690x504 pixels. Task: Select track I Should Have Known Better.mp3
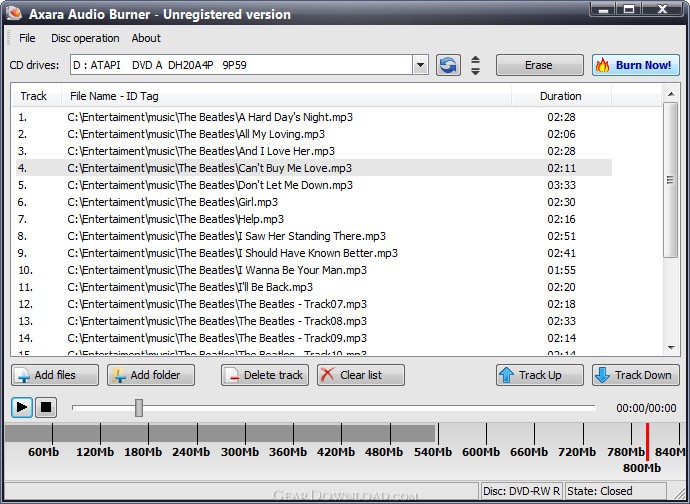(314, 253)
